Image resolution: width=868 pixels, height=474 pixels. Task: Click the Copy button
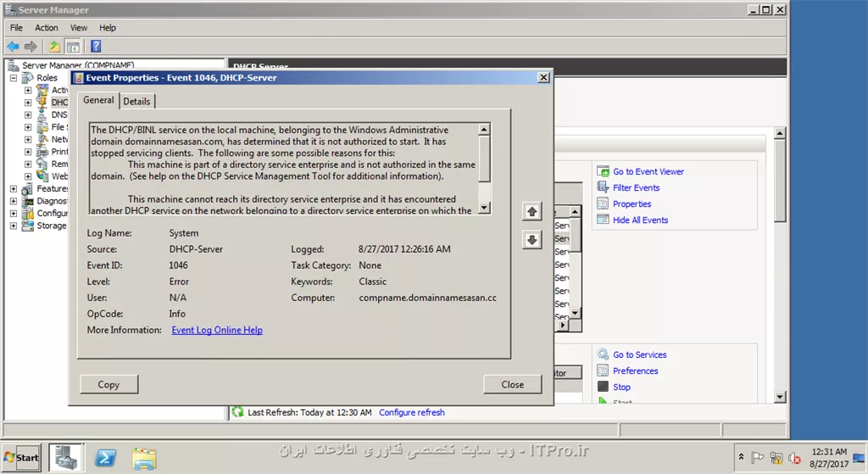click(x=108, y=384)
